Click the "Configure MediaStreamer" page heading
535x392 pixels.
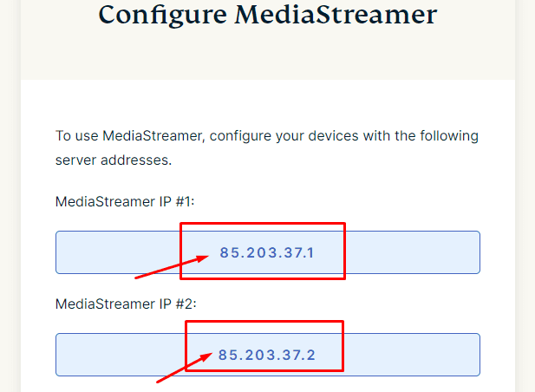[267, 15]
